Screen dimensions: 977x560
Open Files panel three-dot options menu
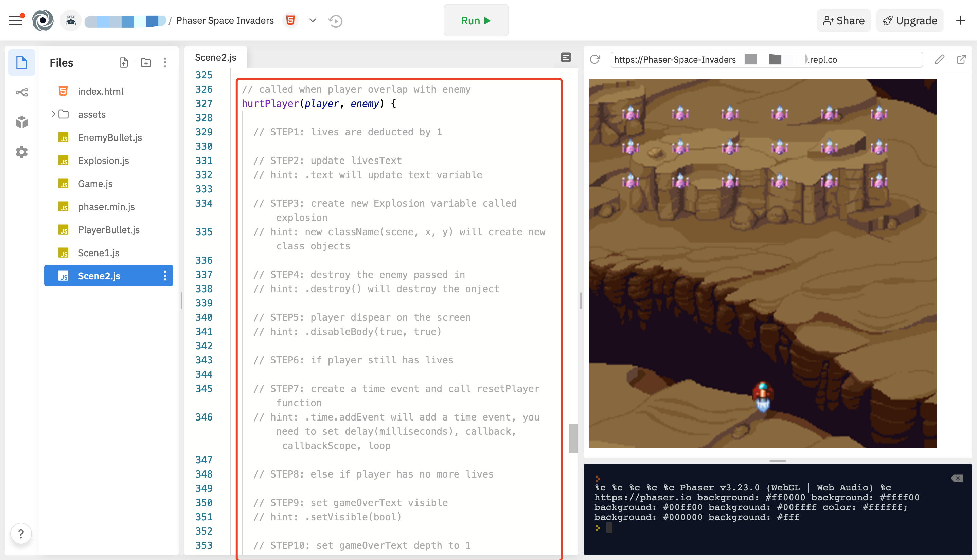pyautogui.click(x=165, y=63)
